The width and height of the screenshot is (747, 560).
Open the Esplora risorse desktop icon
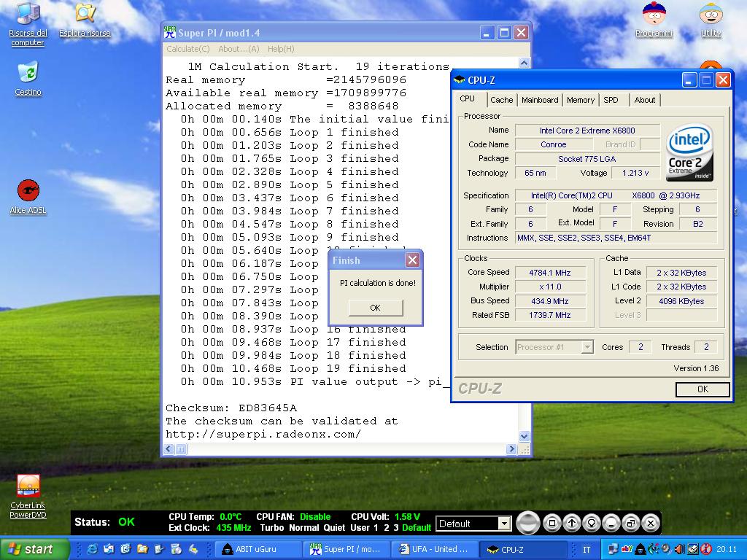point(85,20)
